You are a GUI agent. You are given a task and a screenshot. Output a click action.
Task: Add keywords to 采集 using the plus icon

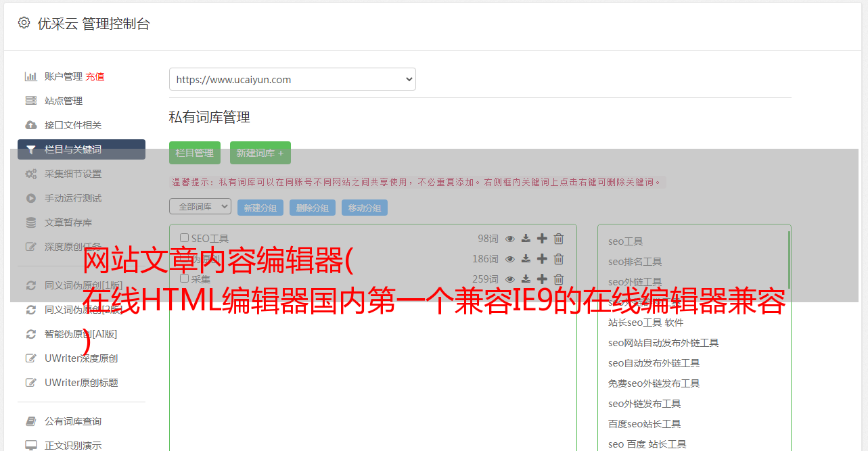tap(542, 279)
